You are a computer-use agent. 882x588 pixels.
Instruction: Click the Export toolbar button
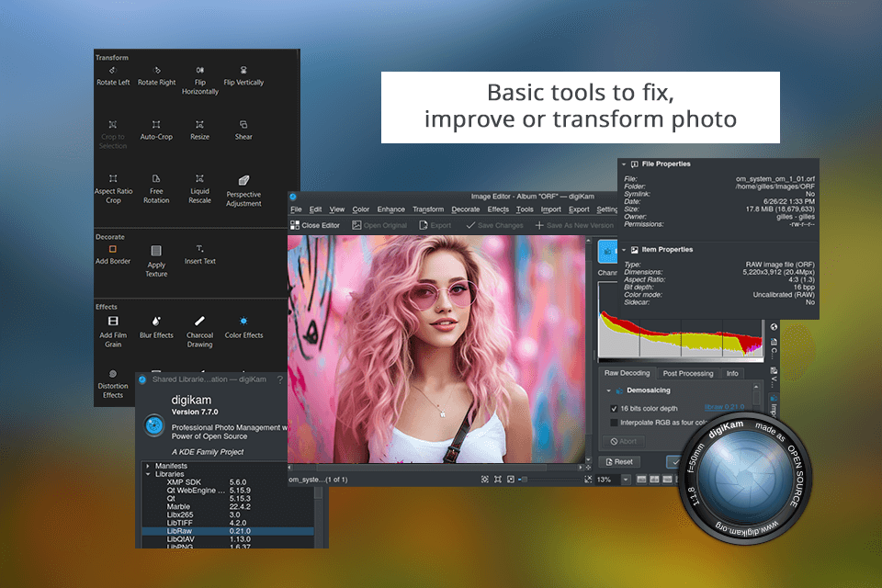pos(435,225)
